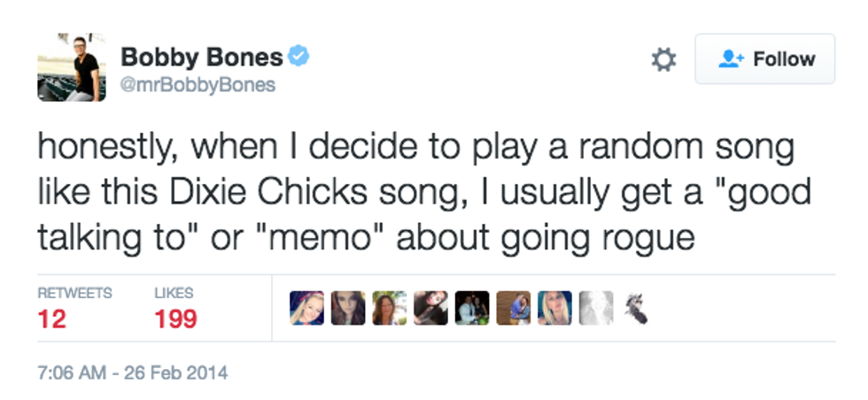
Task: Open first liker avatar in the row
Action: coord(306,308)
